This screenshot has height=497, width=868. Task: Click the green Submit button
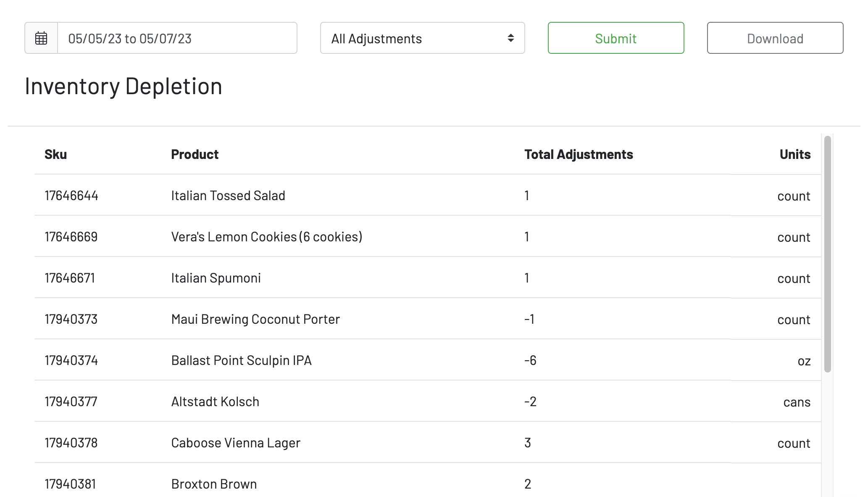pos(615,38)
